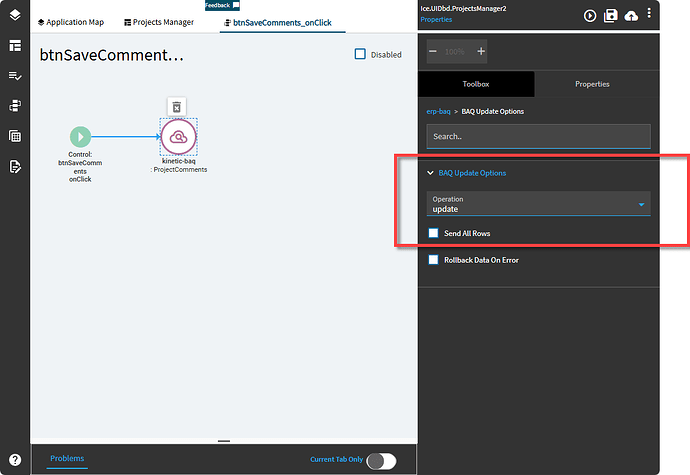Click the 'ProjectComments' node label
The image size is (690, 475).
coord(180,169)
